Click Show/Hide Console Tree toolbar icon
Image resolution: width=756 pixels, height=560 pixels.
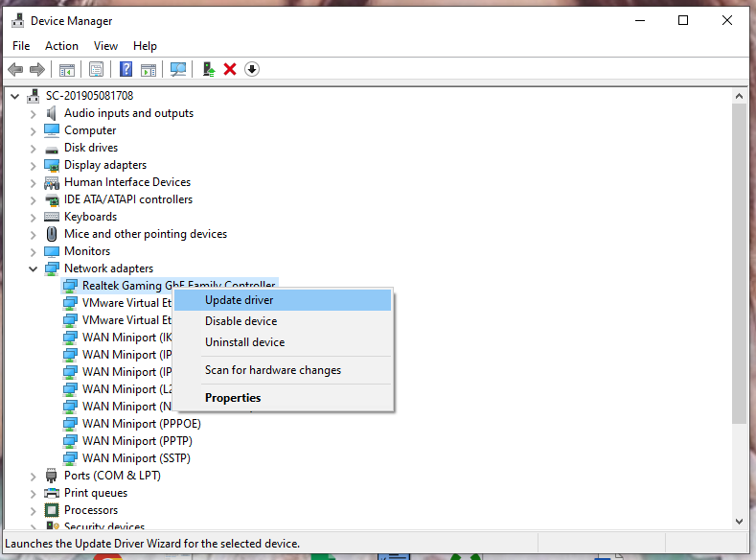(67, 69)
